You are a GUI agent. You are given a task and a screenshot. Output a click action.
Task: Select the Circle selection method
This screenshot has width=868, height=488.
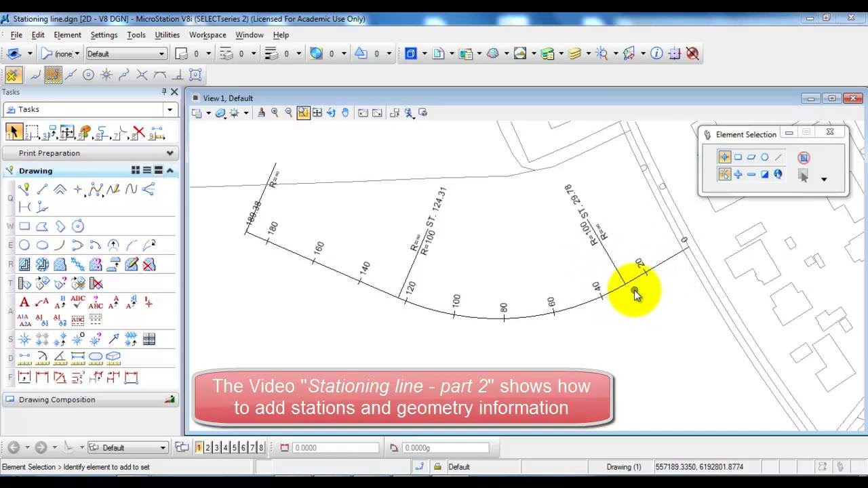[x=764, y=157]
